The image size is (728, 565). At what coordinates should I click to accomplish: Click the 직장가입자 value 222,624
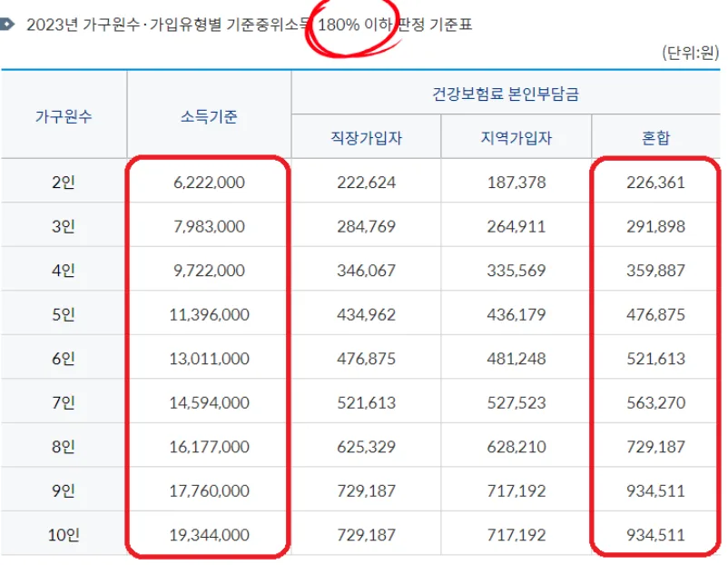coord(367,183)
